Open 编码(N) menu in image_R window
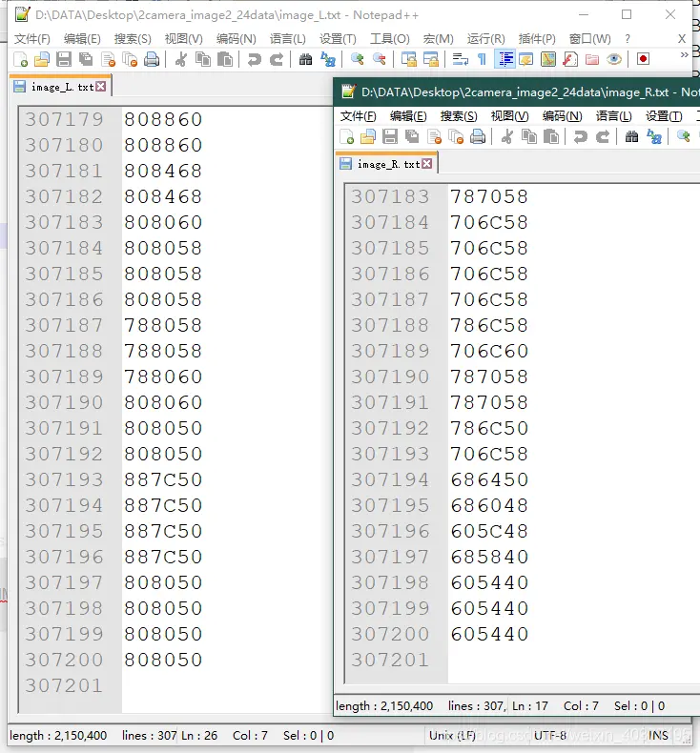This screenshot has width=700, height=753. tap(562, 115)
